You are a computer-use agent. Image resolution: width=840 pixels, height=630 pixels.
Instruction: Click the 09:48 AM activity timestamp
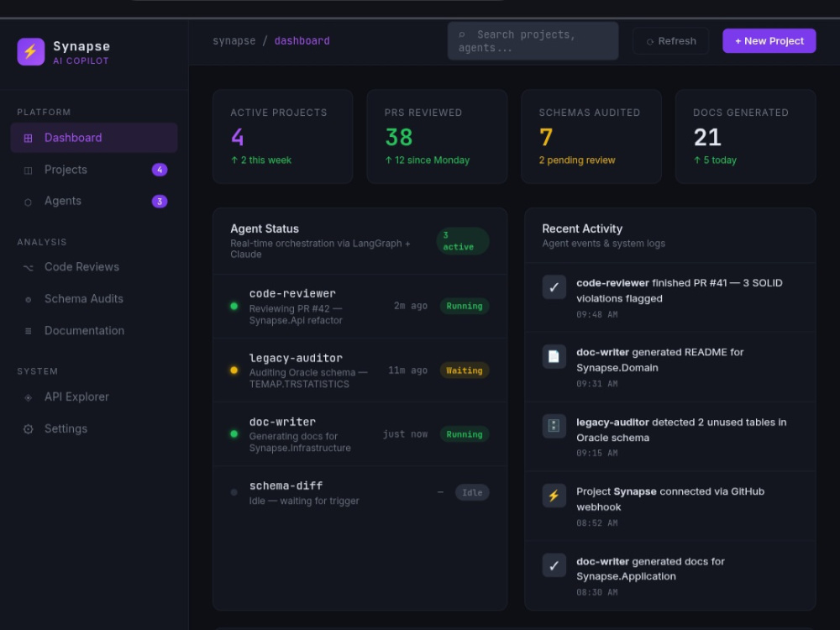pos(596,314)
